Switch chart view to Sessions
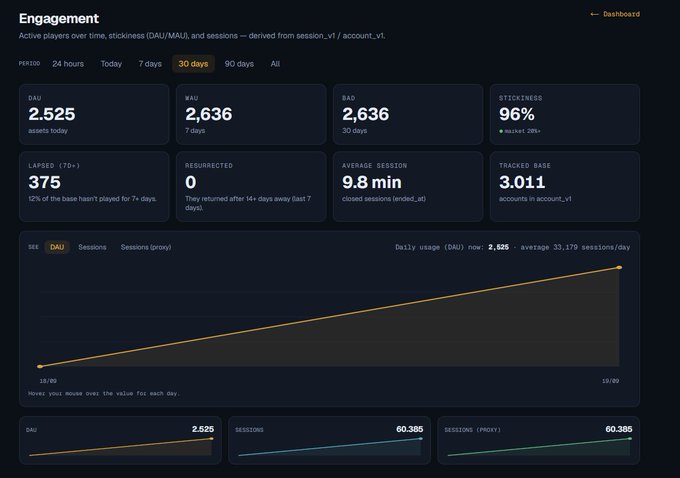This screenshot has width=680, height=478. (92, 247)
